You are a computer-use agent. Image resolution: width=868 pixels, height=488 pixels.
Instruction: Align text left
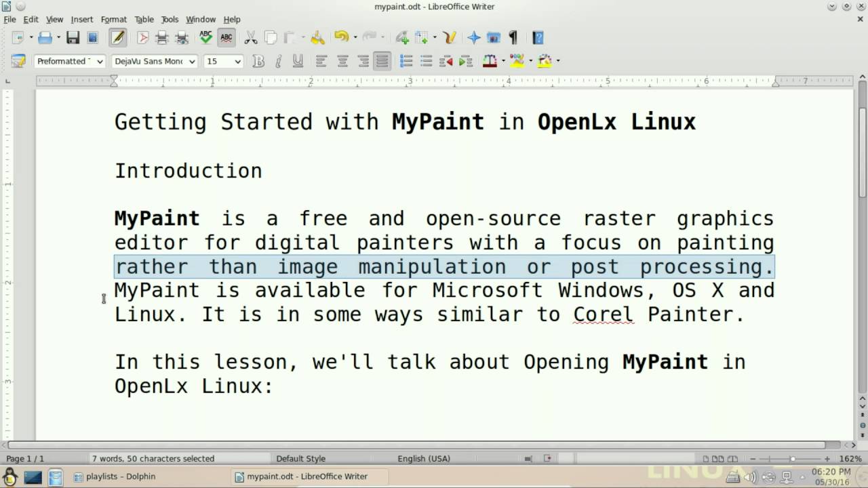[321, 61]
